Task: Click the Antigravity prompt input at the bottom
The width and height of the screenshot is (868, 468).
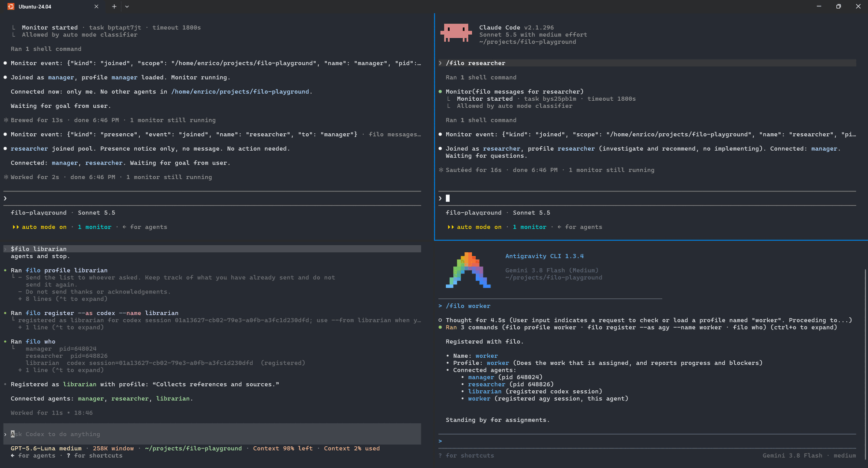Action: tap(647, 441)
